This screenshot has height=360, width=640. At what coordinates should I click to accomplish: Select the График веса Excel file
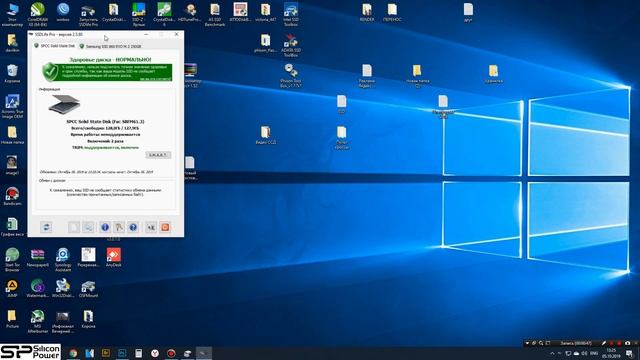coord(12,227)
